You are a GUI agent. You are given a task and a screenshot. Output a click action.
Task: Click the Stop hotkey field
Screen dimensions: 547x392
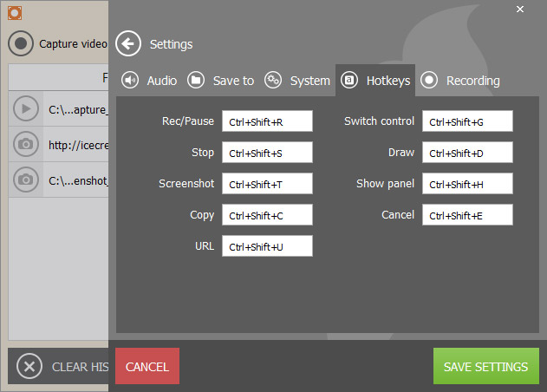pyautogui.click(x=267, y=153)
